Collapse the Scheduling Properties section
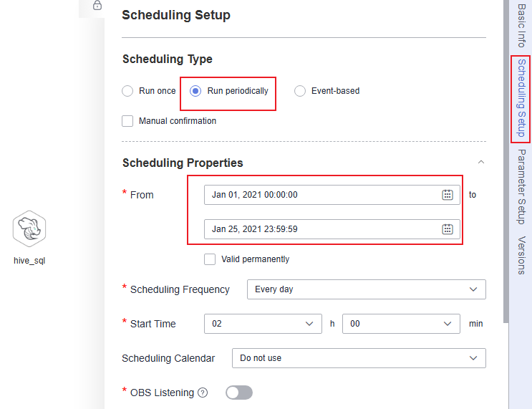Viewport: 532px width, 409px height. [481, 163]
